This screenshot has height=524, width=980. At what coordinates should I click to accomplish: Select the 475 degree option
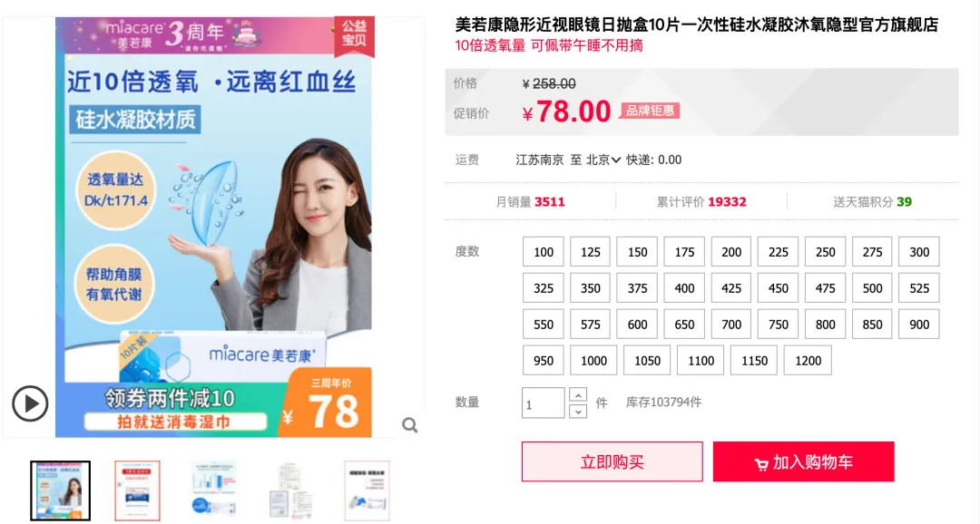825,288
